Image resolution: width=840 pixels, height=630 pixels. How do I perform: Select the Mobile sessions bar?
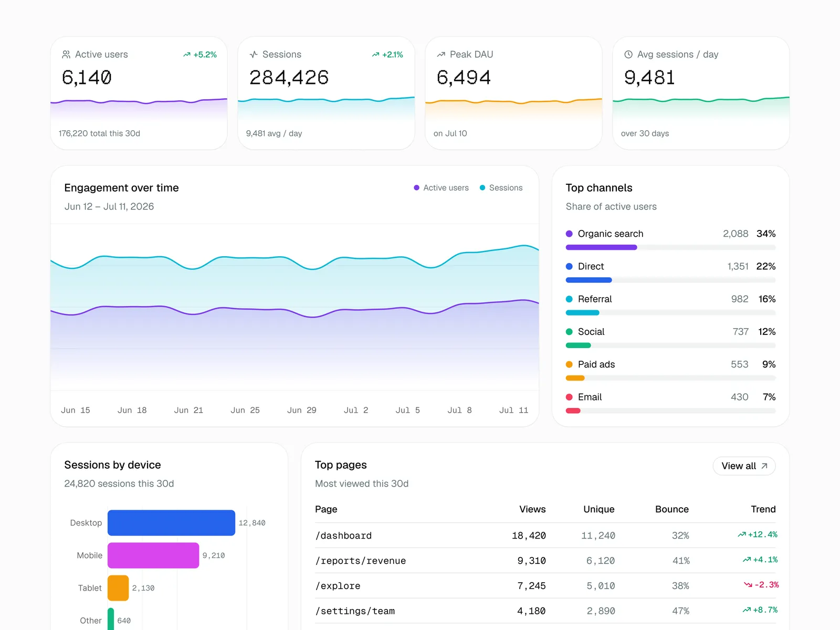pos(153,555)
